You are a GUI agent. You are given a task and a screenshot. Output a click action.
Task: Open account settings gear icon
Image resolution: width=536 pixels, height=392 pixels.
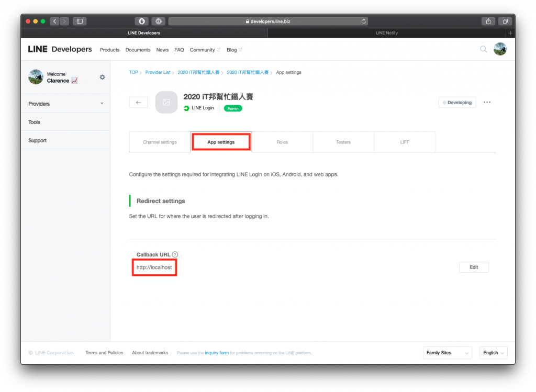[x=102, y=77]
